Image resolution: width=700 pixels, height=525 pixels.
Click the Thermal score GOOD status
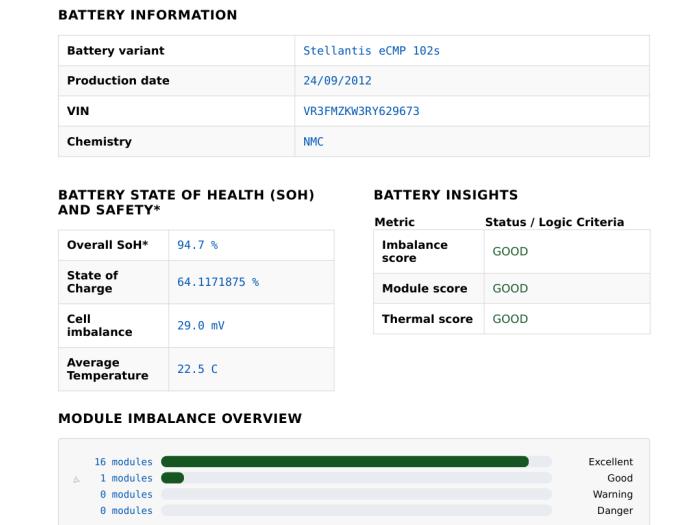coord(510,319)
